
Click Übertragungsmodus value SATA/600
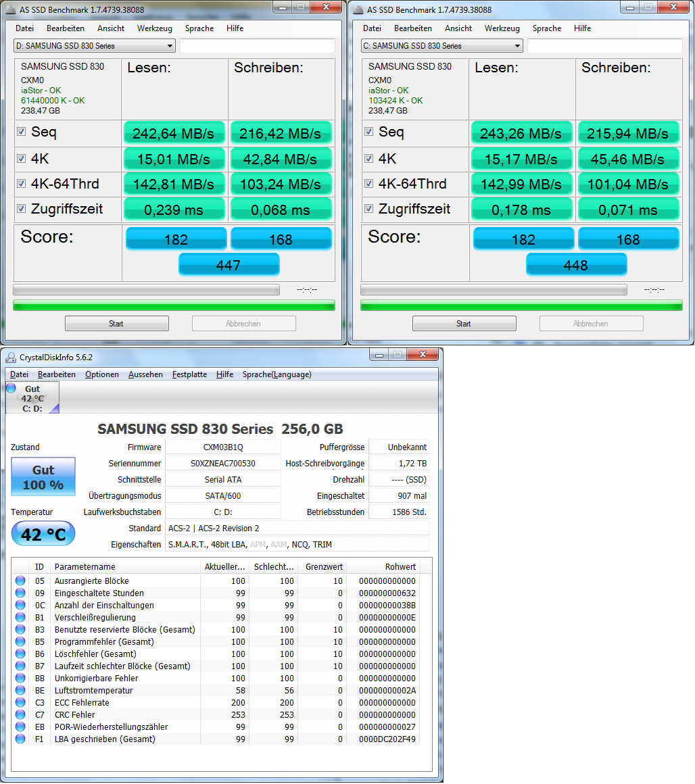coord(223,496)
